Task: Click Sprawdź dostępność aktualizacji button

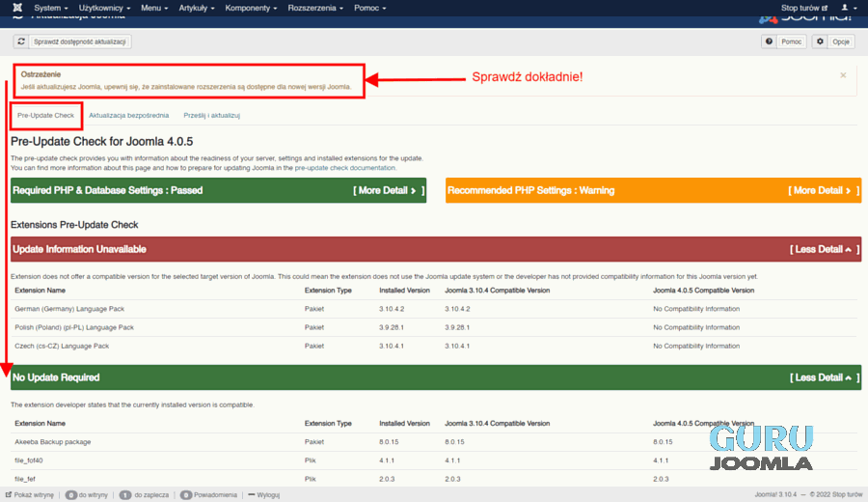Action: click(80, 42)
